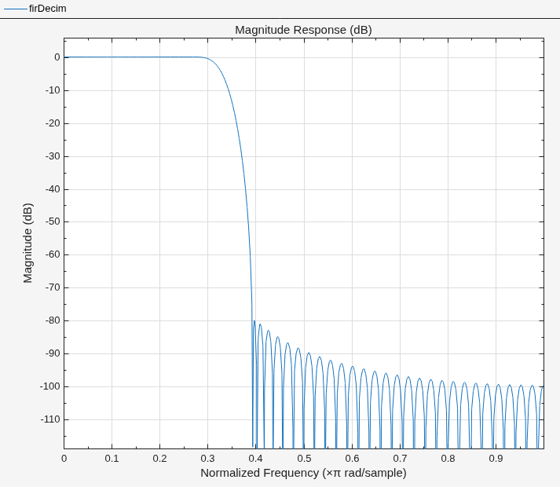Click the blue firDecim legend line
This screenshot has height=487, width=560.
coord(16,9)
